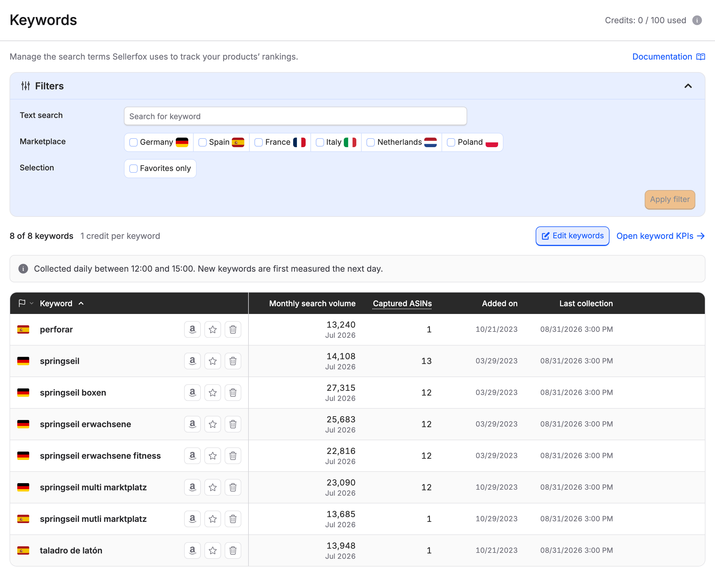Star the taladro de latón keyword
This screenshot has width=715, height=588.
click(213, 550)
